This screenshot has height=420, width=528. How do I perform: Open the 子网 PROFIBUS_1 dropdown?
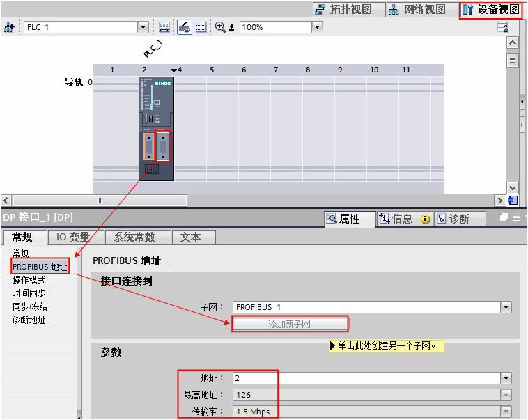click(x=506, y=307)
